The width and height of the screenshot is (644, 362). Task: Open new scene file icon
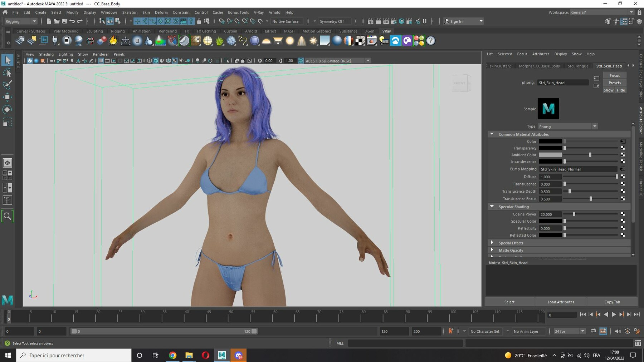pos(49,21)
